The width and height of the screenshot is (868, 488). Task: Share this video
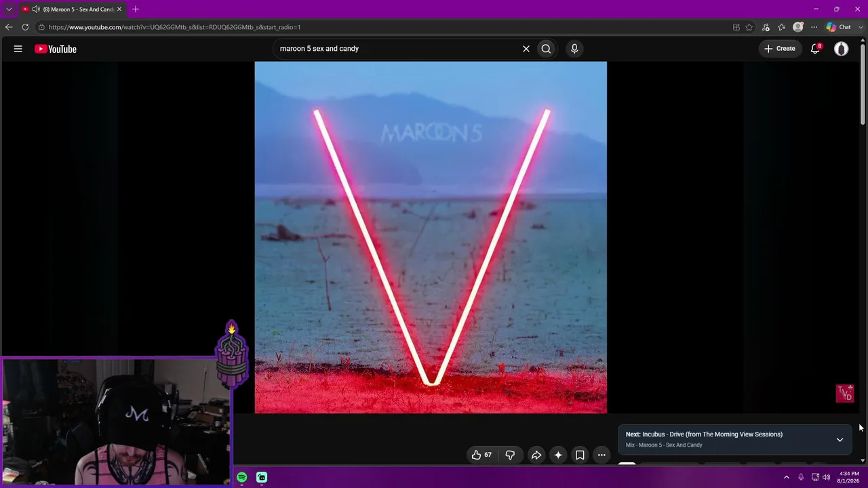coord(536,455)
